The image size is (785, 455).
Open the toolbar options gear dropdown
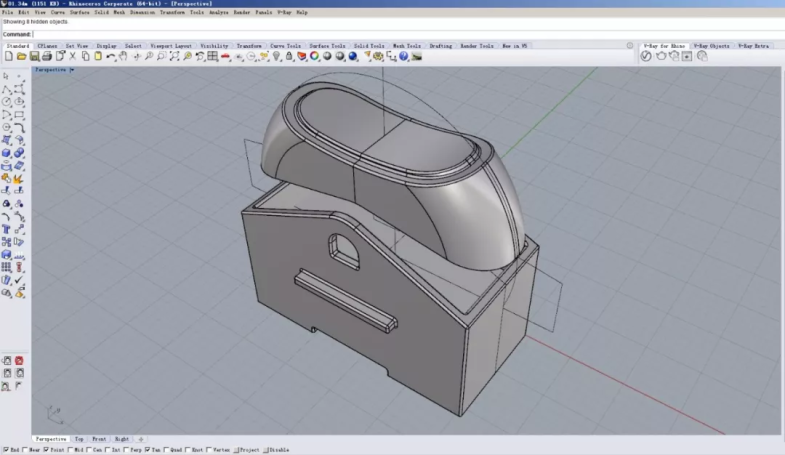[629, 46]
